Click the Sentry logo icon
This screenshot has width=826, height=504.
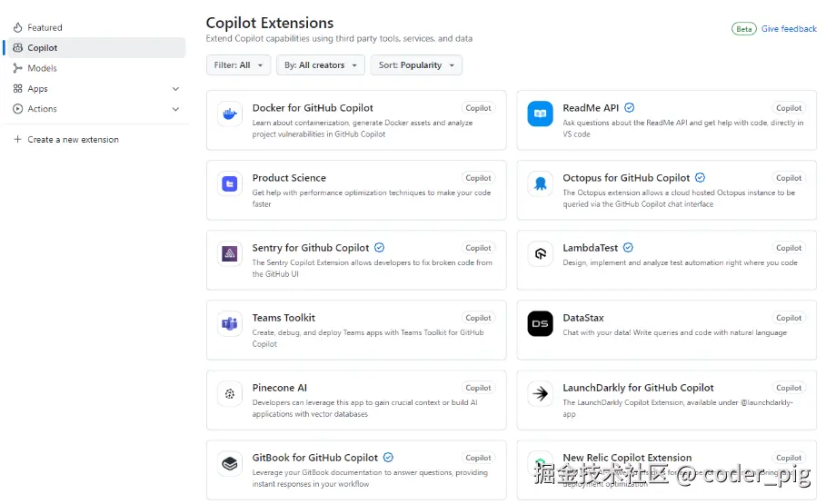230,254
